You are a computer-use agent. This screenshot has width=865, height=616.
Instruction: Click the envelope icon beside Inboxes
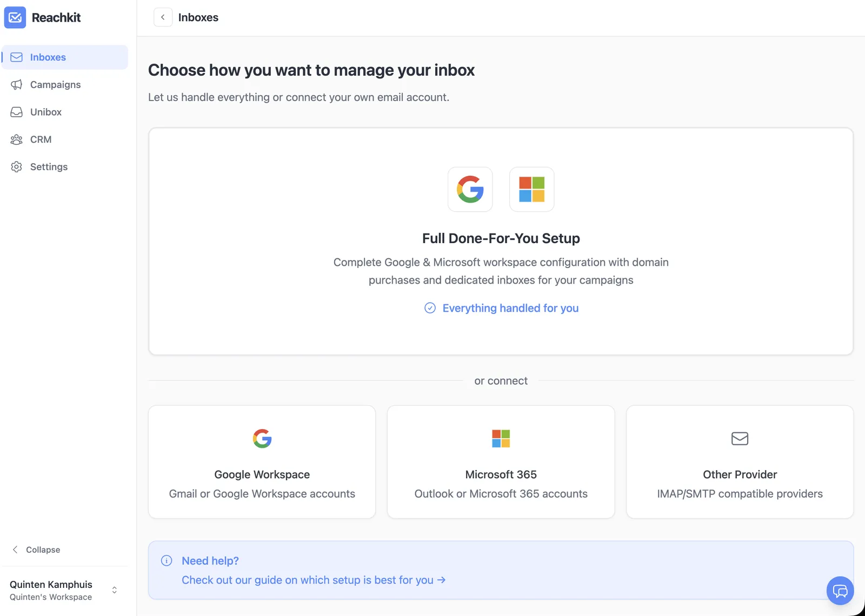(17, 57)
